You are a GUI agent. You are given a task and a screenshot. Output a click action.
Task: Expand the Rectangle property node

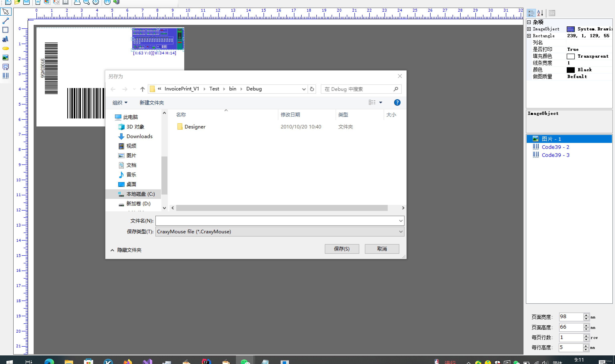tap(529, 36)
